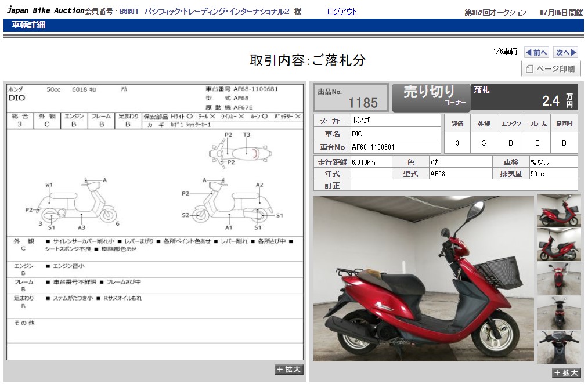Go to previous vehicle with 前へ button
The height and width of the screenshot is (387, 588).
click(x=536, y=52)
